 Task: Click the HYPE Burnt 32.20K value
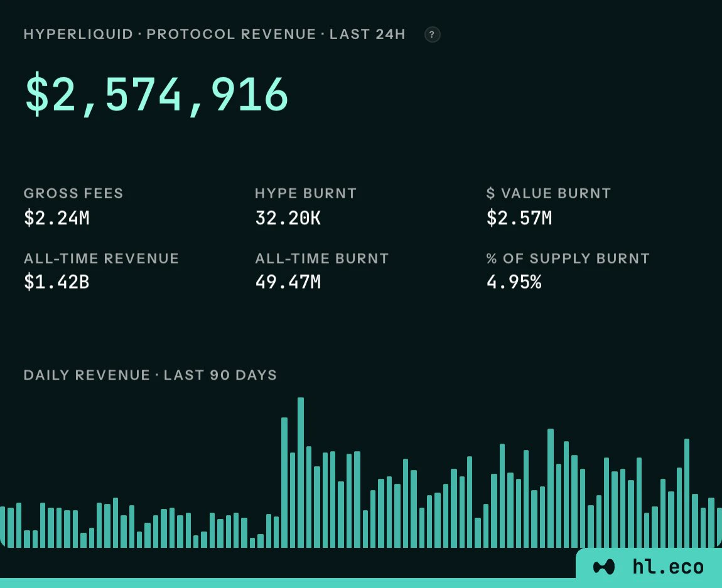[x=288, y=218]
